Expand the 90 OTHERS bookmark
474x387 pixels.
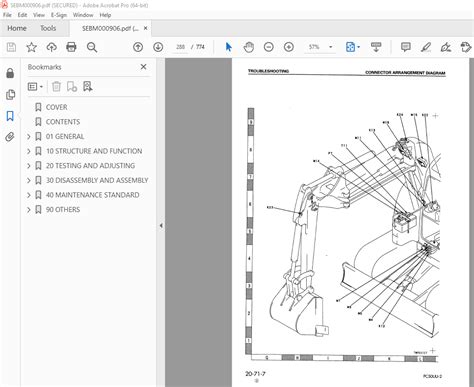click(x=29, y=210)
